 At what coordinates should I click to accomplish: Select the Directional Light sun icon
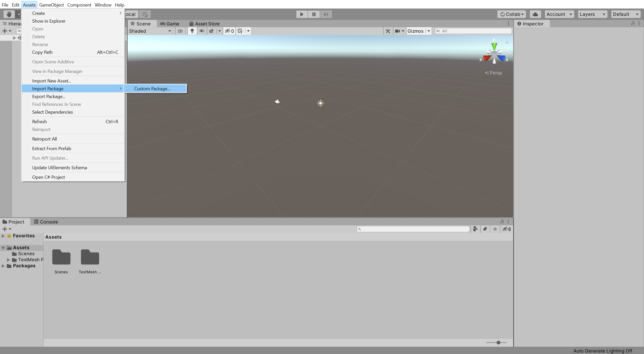pos(320,103)
